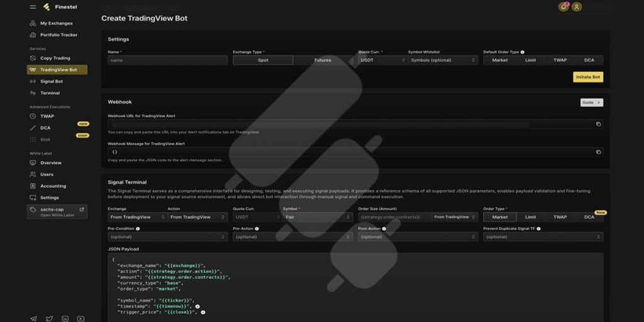Screen dimensions: 644x322
Task: Click the Default Order Type info icon
Action: [x=523, y=52]
